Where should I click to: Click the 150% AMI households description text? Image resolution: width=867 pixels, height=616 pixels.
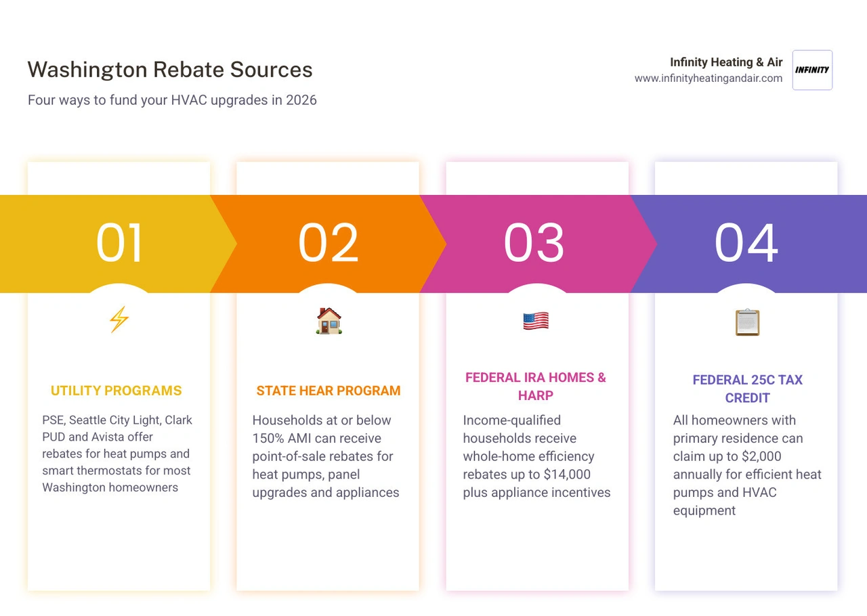click(326, 456)
